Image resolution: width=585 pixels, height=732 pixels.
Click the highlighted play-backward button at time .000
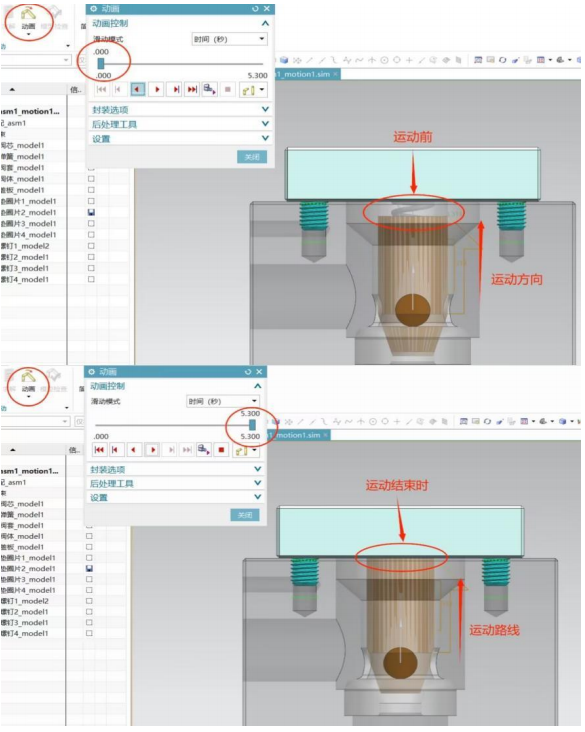tap(137, 89)
